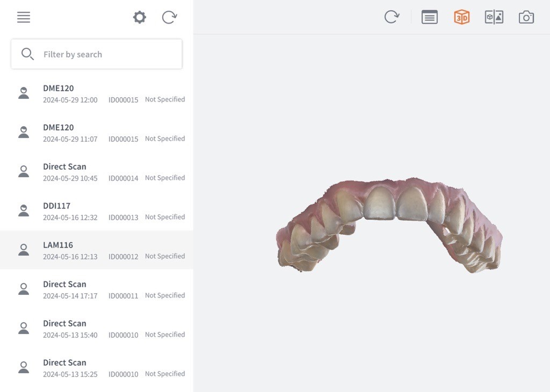Click the 3D teeth scan model
This screenshot has height=392, width=550.
389,225
